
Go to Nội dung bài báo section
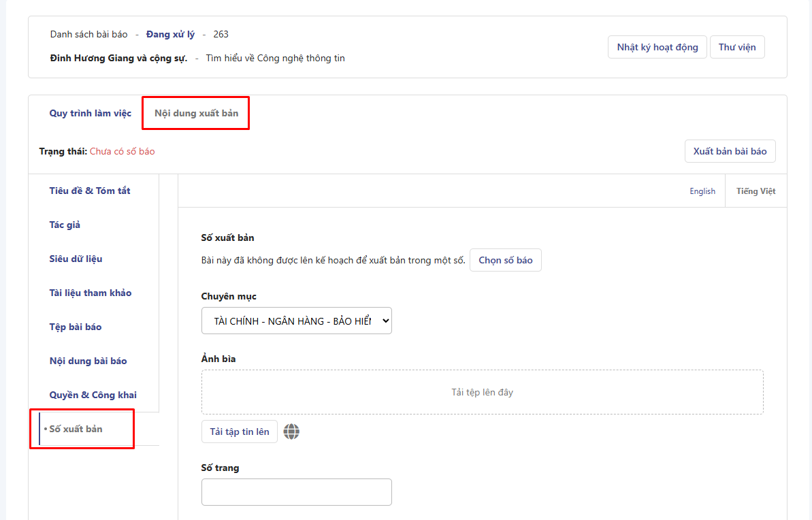[x=88, y=361]
